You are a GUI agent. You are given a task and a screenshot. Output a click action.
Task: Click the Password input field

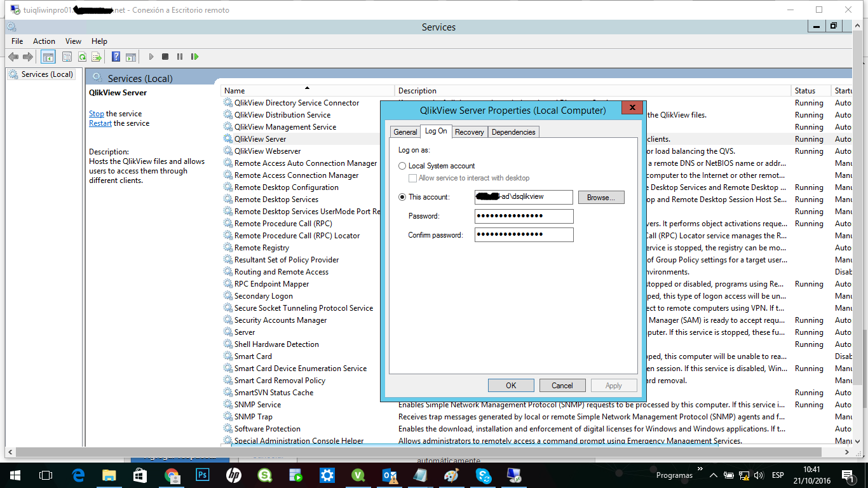point(524,216)
